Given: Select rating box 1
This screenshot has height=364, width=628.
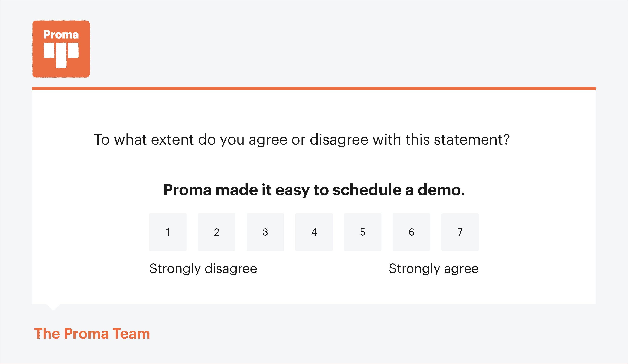Looking at the screenshot, I should pyautogui.click(x=168, y=232).
